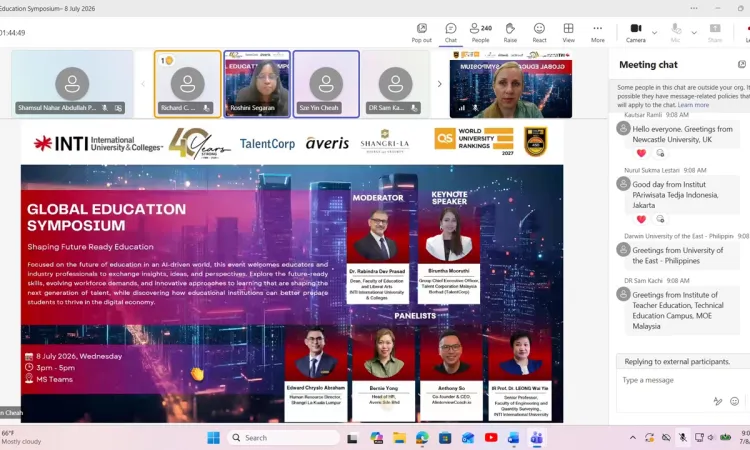
Task: Select Shamsul Nahar Abdullah participant tile
Action: coord(72,84)
